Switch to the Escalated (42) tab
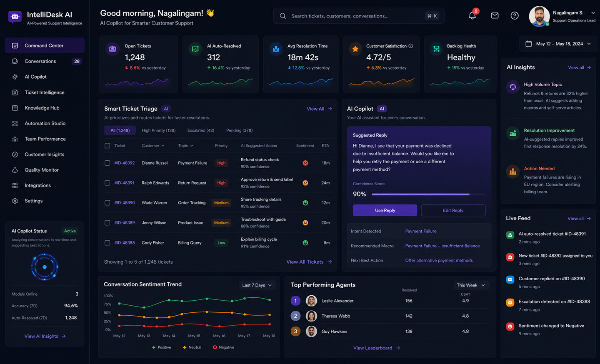The image size is (600, 364). (x=201, y=130)
